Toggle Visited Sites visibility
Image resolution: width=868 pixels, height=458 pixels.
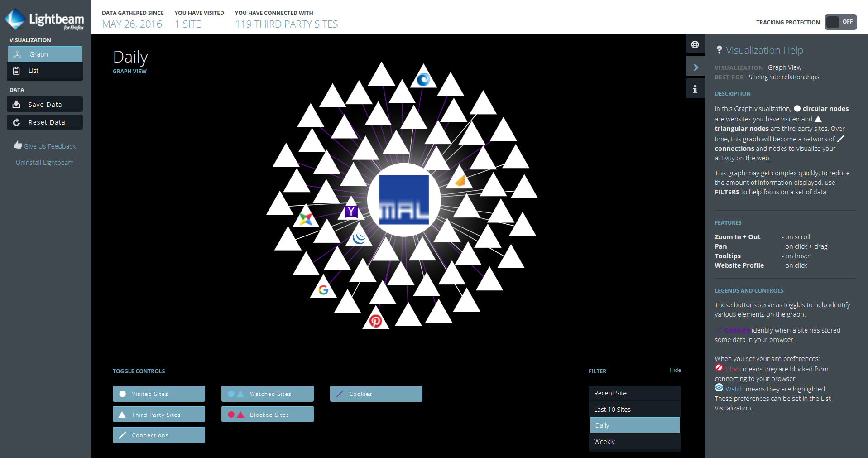158,394
